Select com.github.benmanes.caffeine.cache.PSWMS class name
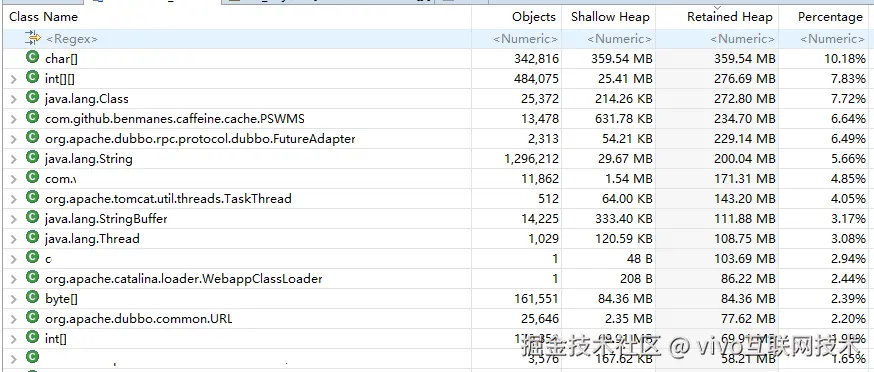Screen dimensions: 874x372 (x=175, y=119)
